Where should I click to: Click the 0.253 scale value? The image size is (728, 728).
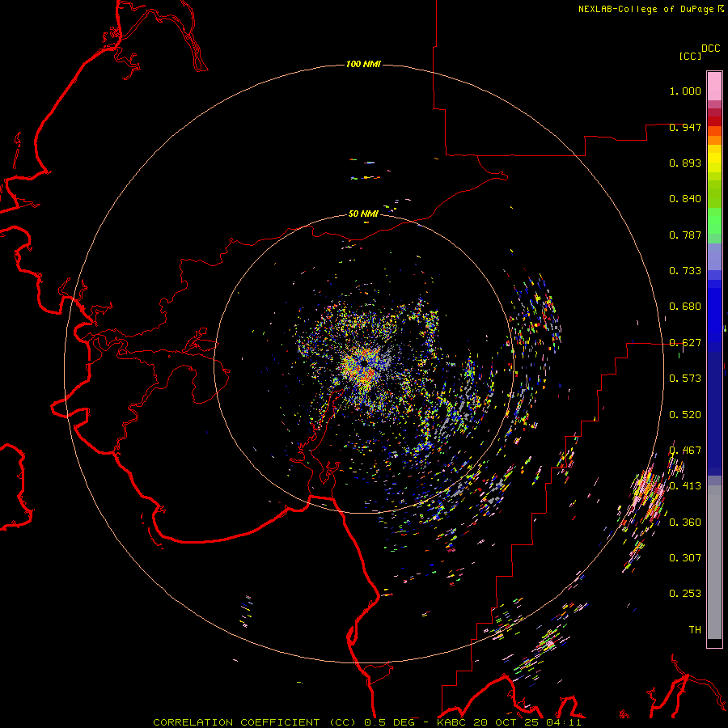point(685,594)
